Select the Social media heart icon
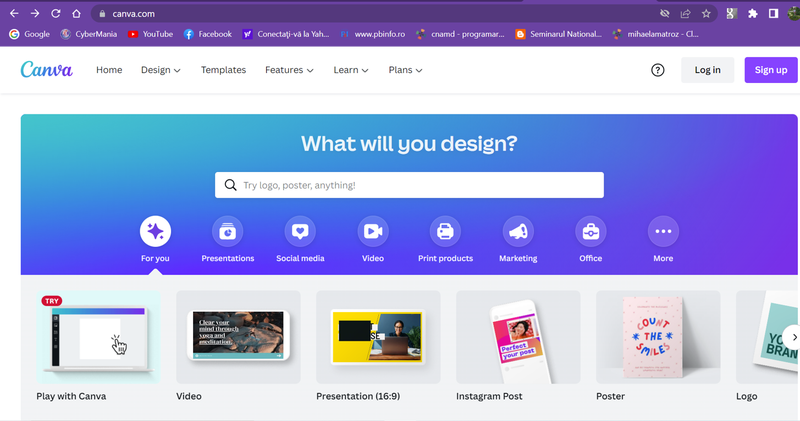800x421 pixels. click(300, 231)
